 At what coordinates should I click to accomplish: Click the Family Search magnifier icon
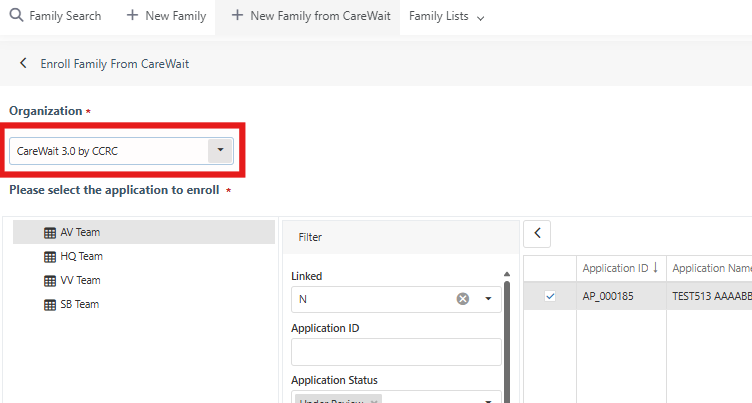(16, 15)
